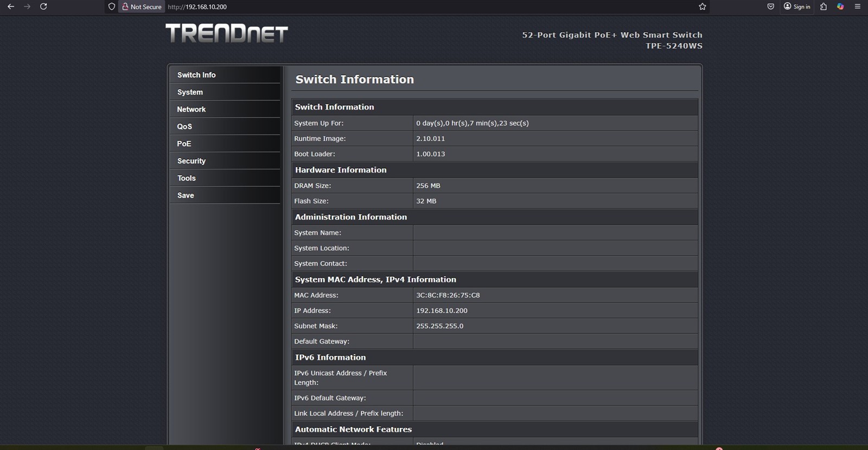Image resolution: width=868 pixels, height=450 pixels.
Task: Open the QoS menu section
Action: point(225,126)
